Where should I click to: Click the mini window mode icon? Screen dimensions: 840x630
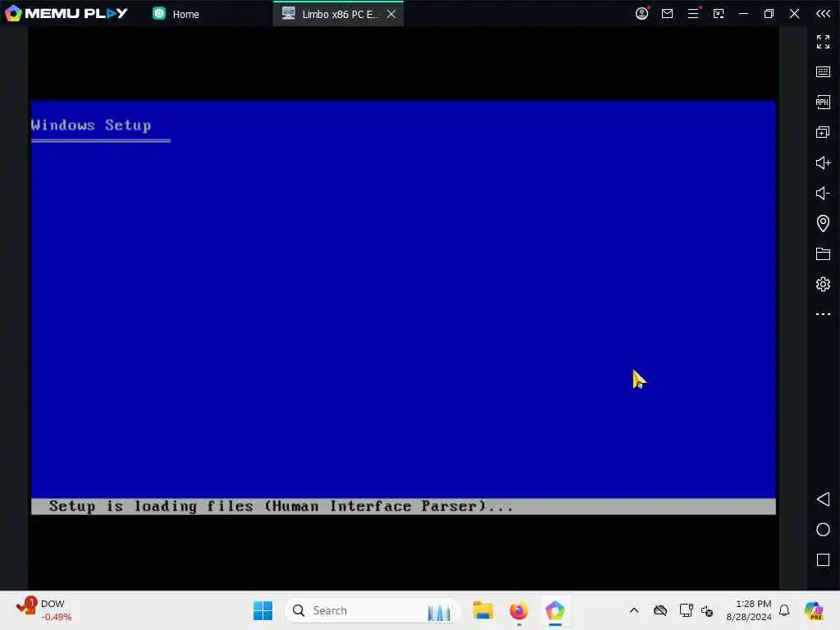click(x=719, y=13)
